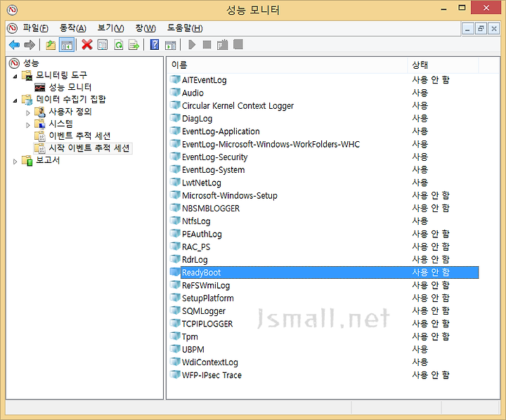
Task: Open the 동작(A) menu
Action: (x=72, y=28)
